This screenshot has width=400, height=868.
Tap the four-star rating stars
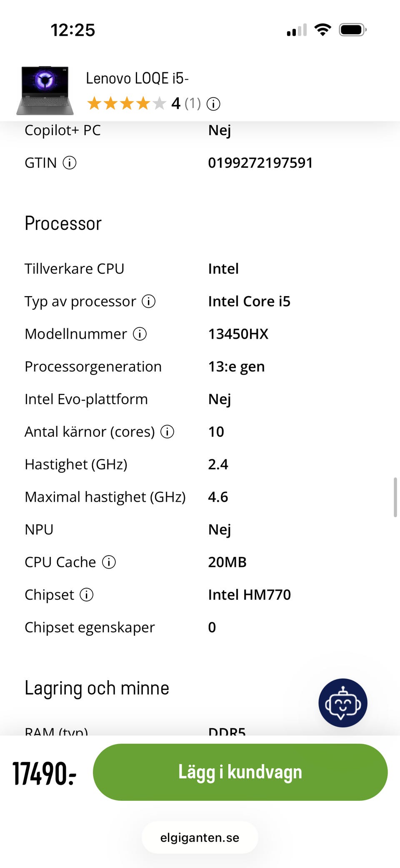[x=126, y=103]
